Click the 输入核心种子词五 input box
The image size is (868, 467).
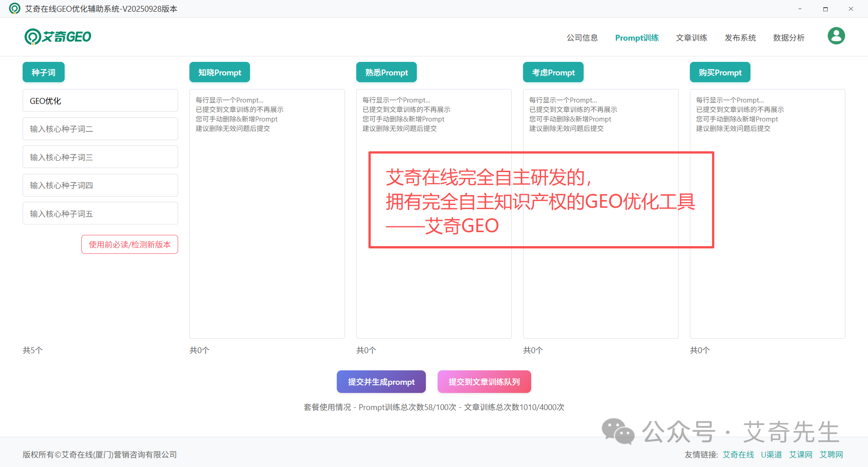point(100,214)
